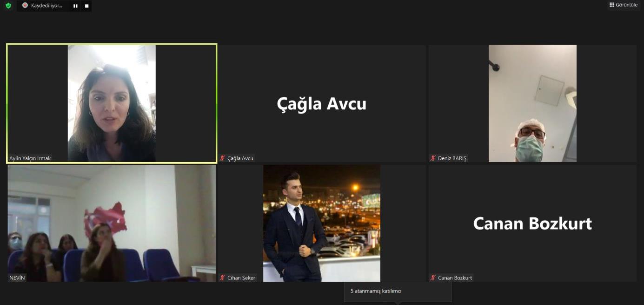This screenshot has height=305, width=644.
Task: Click the small Canan Bozkurt name label
Action: pos(455,278)
